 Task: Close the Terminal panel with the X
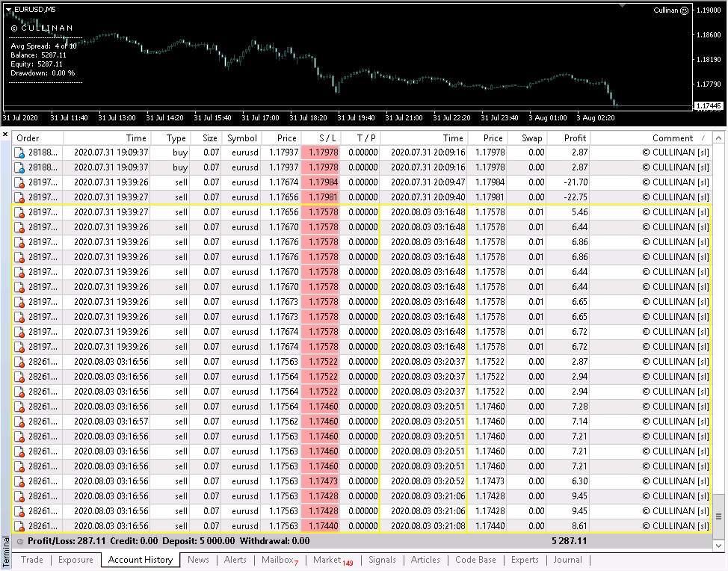pos(5,135)
